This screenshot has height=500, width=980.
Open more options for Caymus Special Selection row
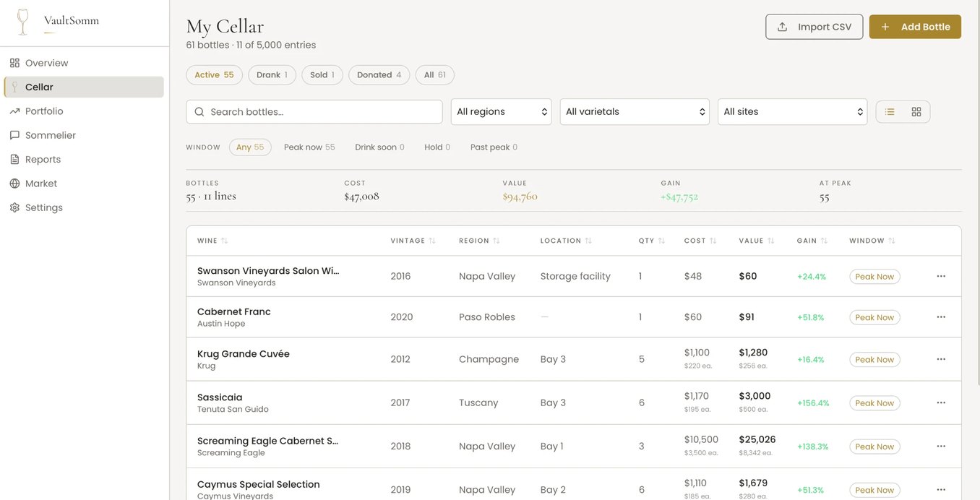(941, 490)
